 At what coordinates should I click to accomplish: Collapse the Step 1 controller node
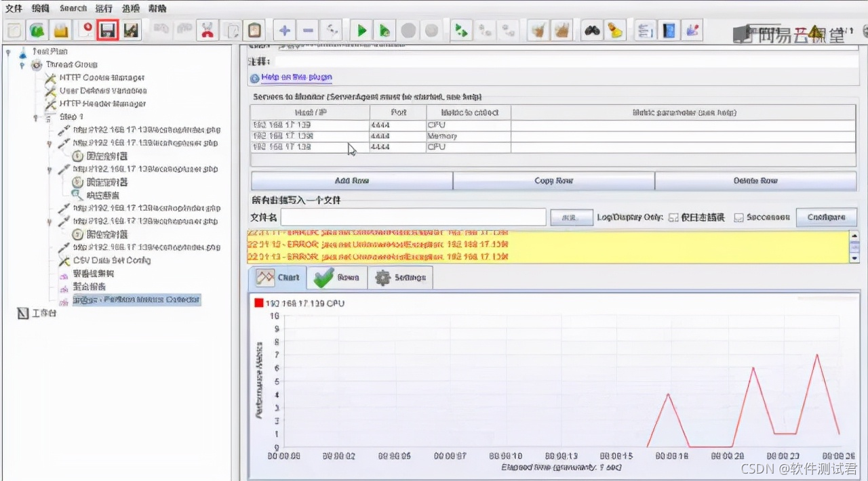(35, 118)
